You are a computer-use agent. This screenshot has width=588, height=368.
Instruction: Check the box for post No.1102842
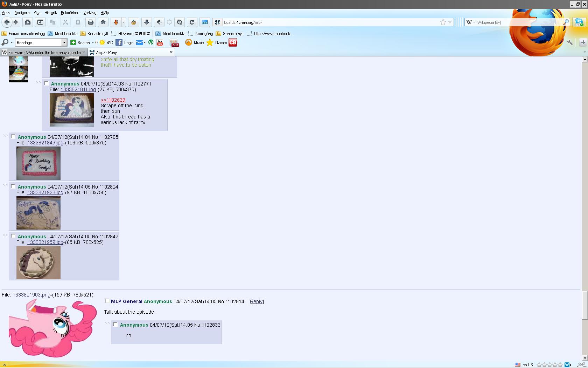(13, 236)
